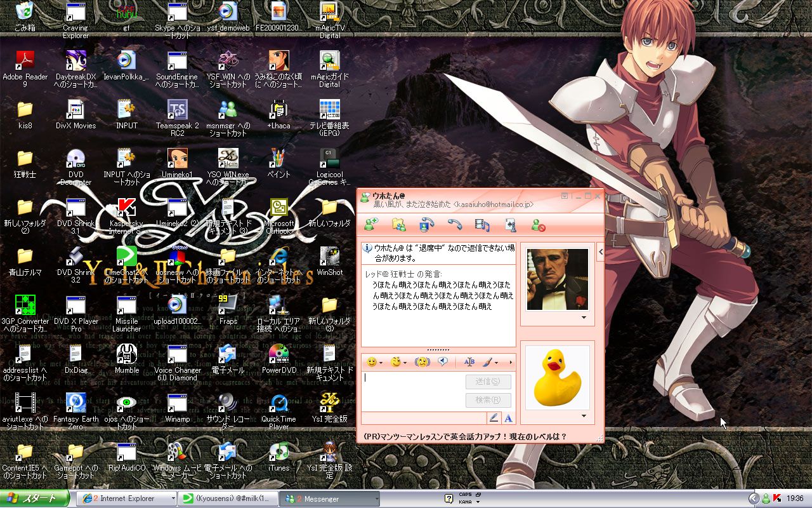This screenshot has height=508, width=812.
Task: Select the DxDiag desktop icon
Action: tap(75, 359)
